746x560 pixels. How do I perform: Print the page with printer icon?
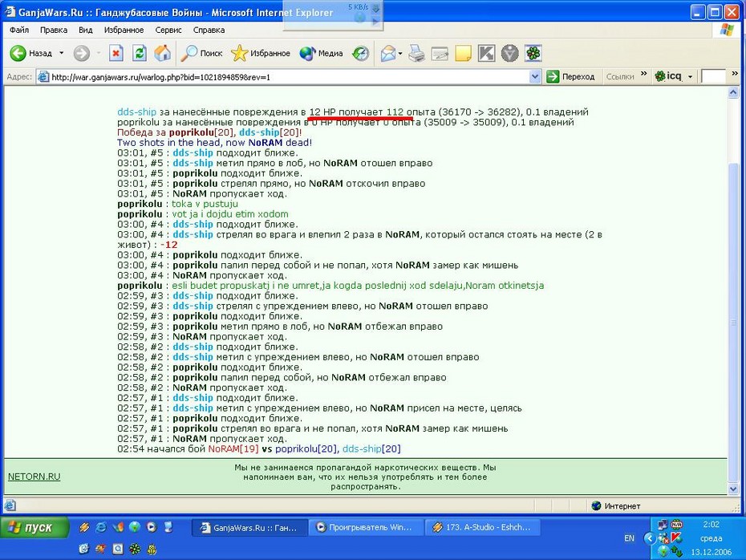click(x=417, y=53)
